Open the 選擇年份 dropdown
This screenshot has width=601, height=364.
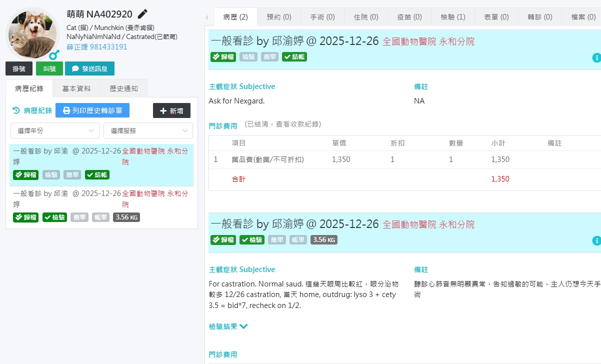tap(55, 130)
